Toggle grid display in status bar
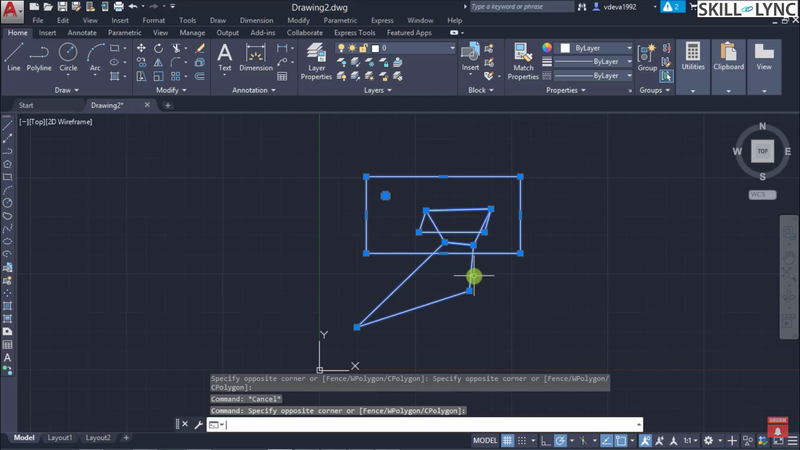This screenshot has width=800, height=450. click(x=508, y=440)
